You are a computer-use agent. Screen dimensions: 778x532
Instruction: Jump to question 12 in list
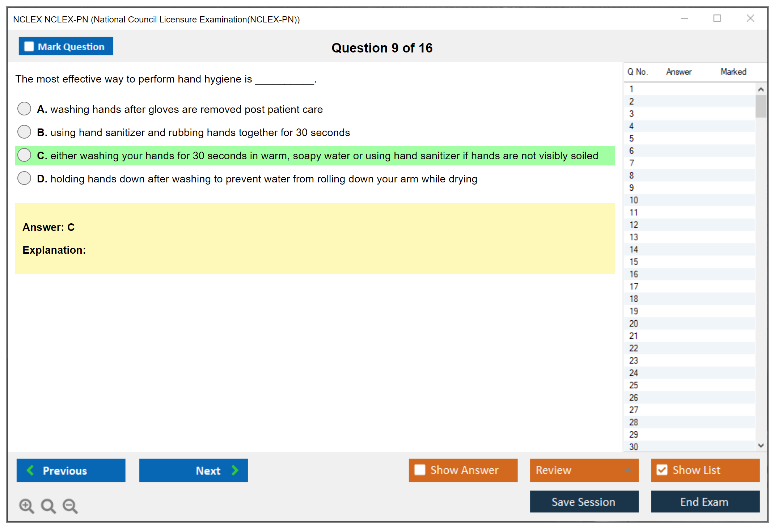point(634,225)
